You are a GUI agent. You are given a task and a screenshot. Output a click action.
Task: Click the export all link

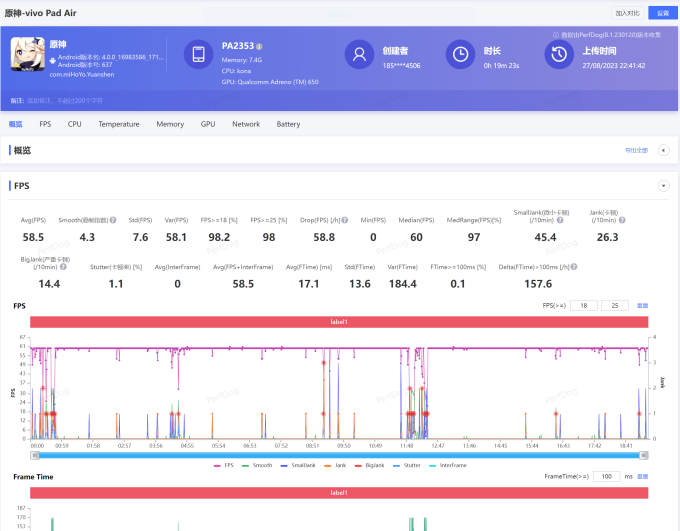click(636, 150)
